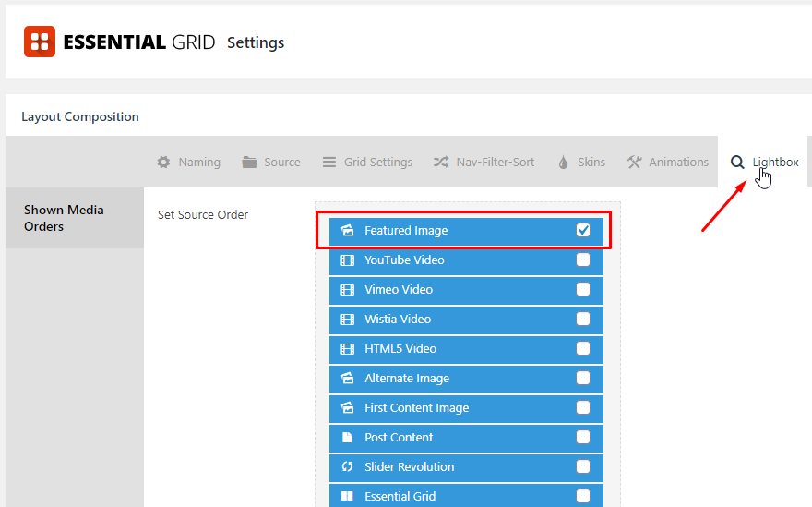Click the Featured Image picture icon
This screenshot has height=507, width=812.
point(348,230)
